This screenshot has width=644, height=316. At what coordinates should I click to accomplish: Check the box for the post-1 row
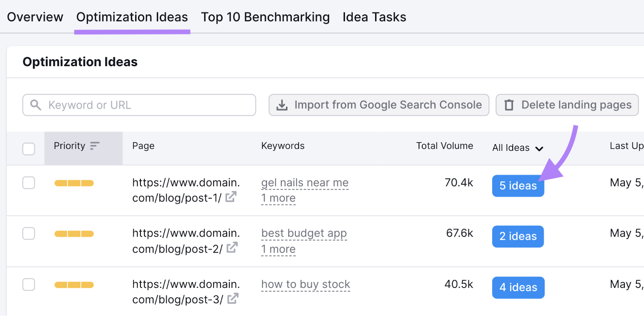29,183
